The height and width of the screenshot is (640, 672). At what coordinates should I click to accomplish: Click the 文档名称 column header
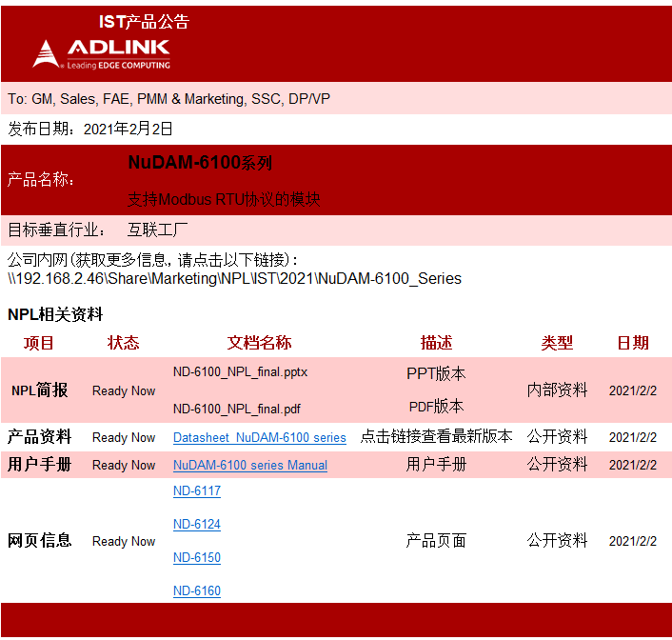(259, 343)
